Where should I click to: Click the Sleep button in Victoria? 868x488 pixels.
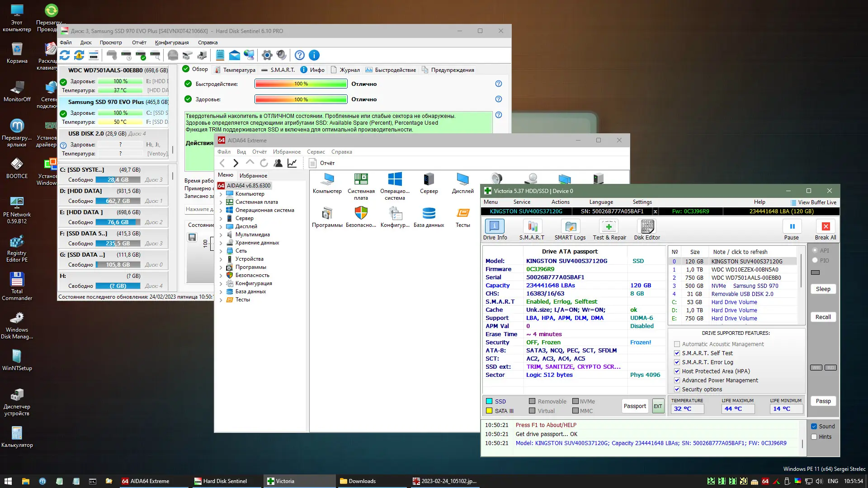click(823, 289)
